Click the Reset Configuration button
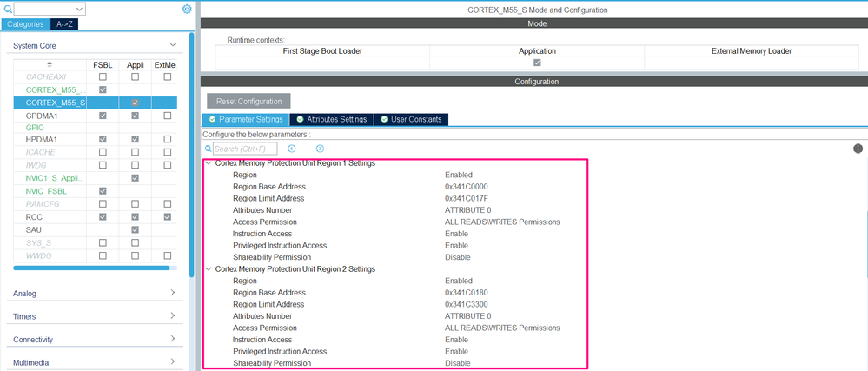Image resolution: width=868 pixels, height=371 pixels. tap(248, 102)
